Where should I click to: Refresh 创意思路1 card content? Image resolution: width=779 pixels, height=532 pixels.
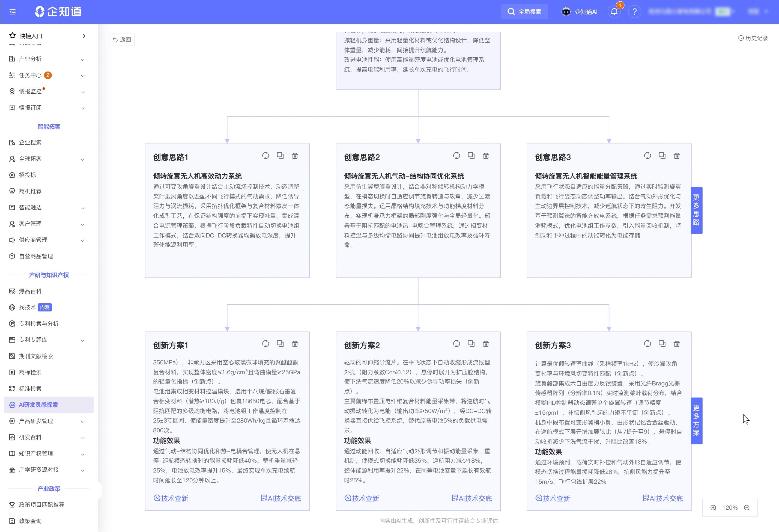coord(265,156)
